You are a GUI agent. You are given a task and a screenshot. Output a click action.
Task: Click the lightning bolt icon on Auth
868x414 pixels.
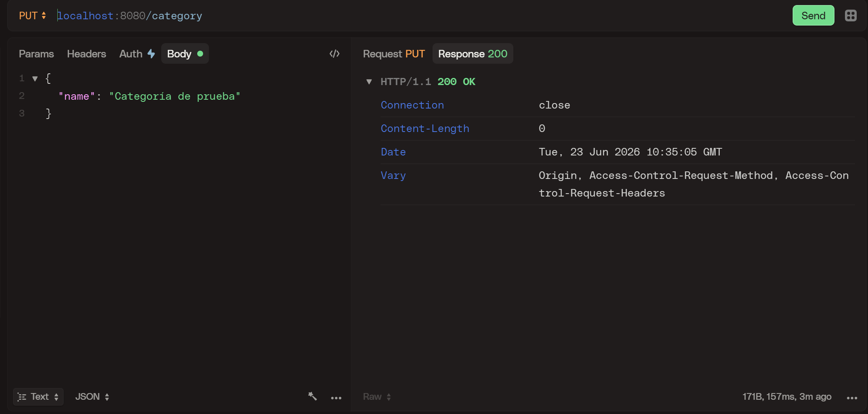coord(151,54)
